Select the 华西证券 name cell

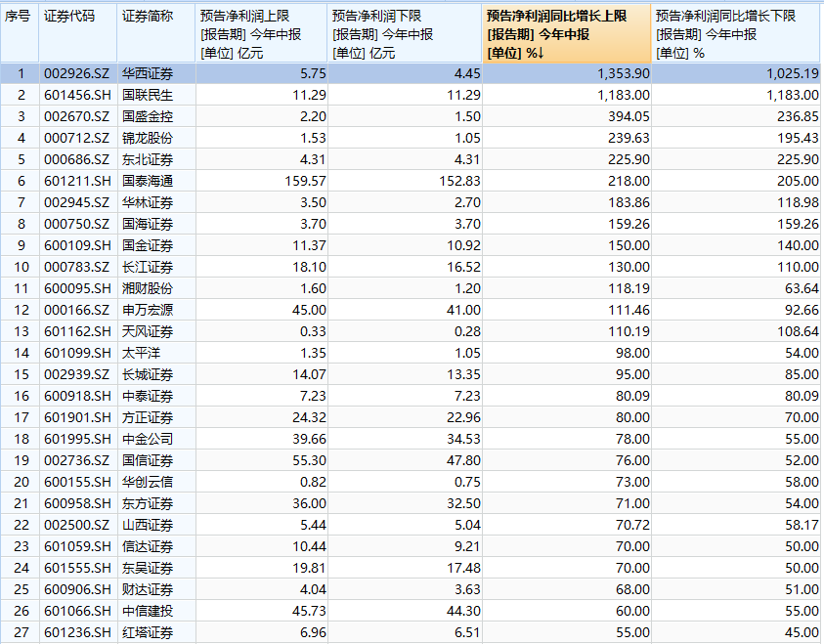[x=156, y=73]
